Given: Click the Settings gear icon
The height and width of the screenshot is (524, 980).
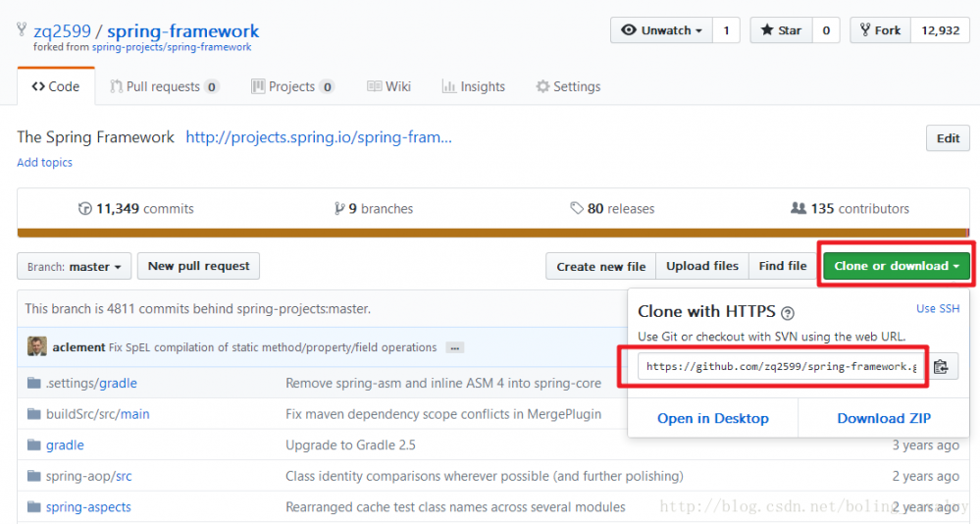Looking at the screenshot, I should [542, 86].
